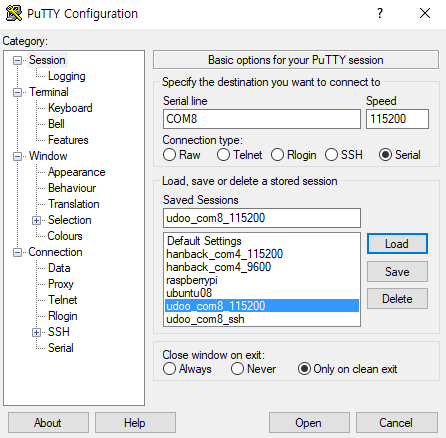
Task: Open the Translation category
Action: click(74, 204)
